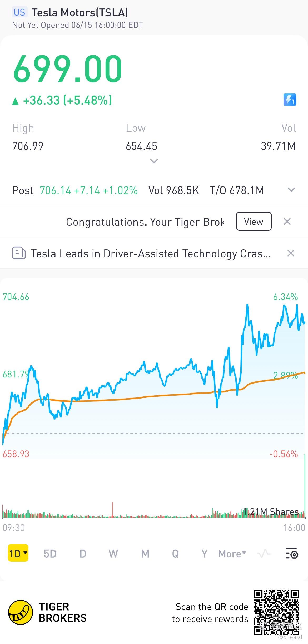This screenshot has width=308, height=644.
Task: Dismiss the Tesla news headline banner
Action: click(291, 253)
